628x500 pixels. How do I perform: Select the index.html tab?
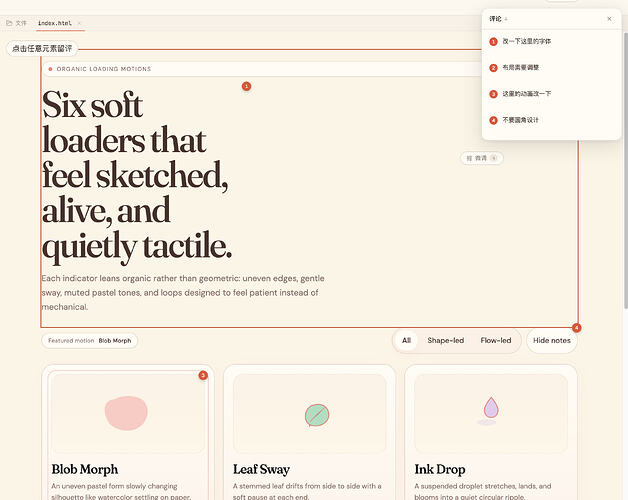click(55, 23)
